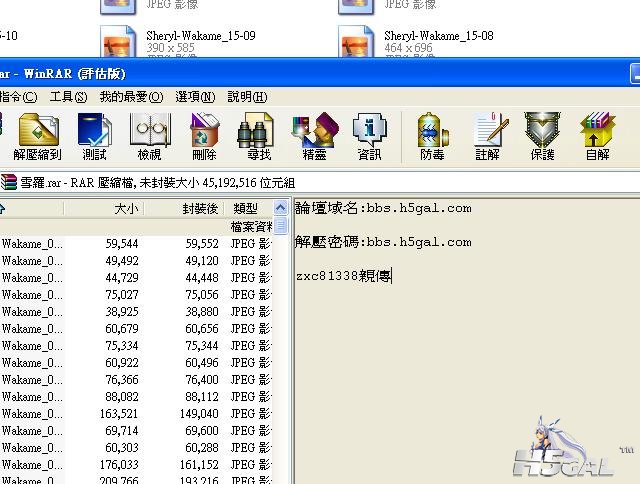Click the Extract To (解壓縮到) toolbar icon

pos(38,137)
